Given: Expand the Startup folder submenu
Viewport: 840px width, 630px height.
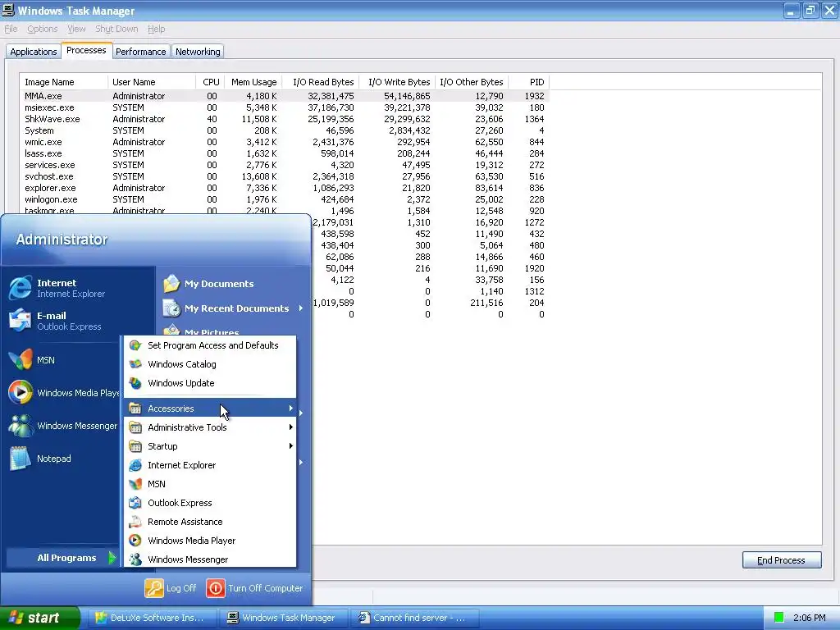Looking at the screenshot, I should click(210, 445).
